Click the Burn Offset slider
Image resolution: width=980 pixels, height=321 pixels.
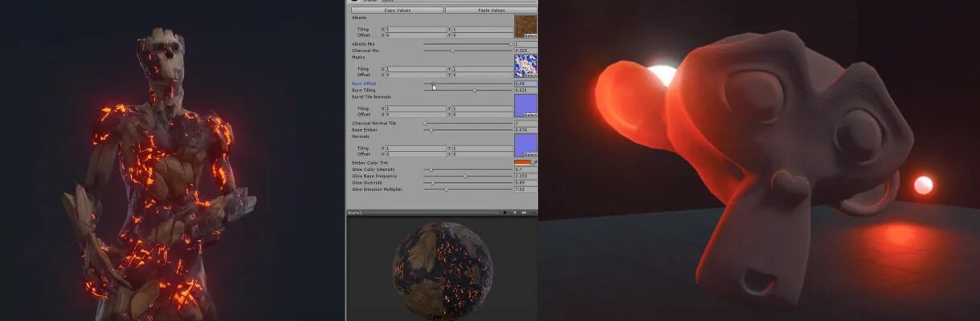pos(468,83)
